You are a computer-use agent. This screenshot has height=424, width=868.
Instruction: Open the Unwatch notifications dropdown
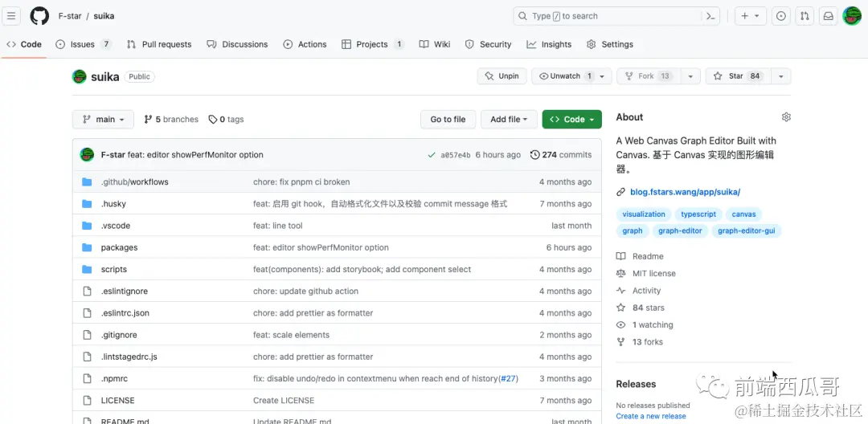(x=571, y=76)
